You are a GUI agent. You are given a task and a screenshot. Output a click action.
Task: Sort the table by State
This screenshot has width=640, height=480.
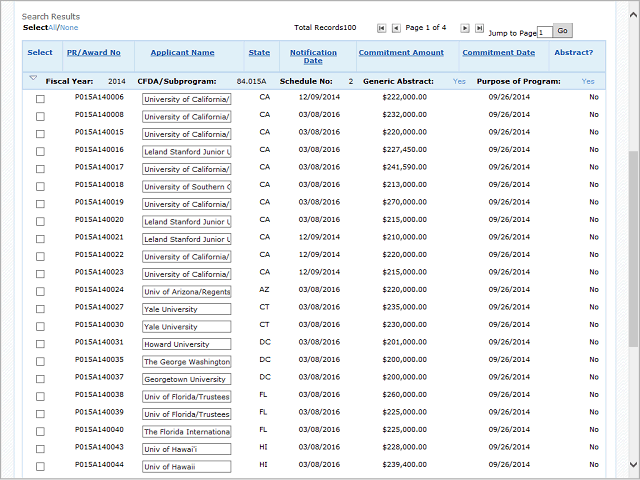pyautogui.click(x=259, y=53)
